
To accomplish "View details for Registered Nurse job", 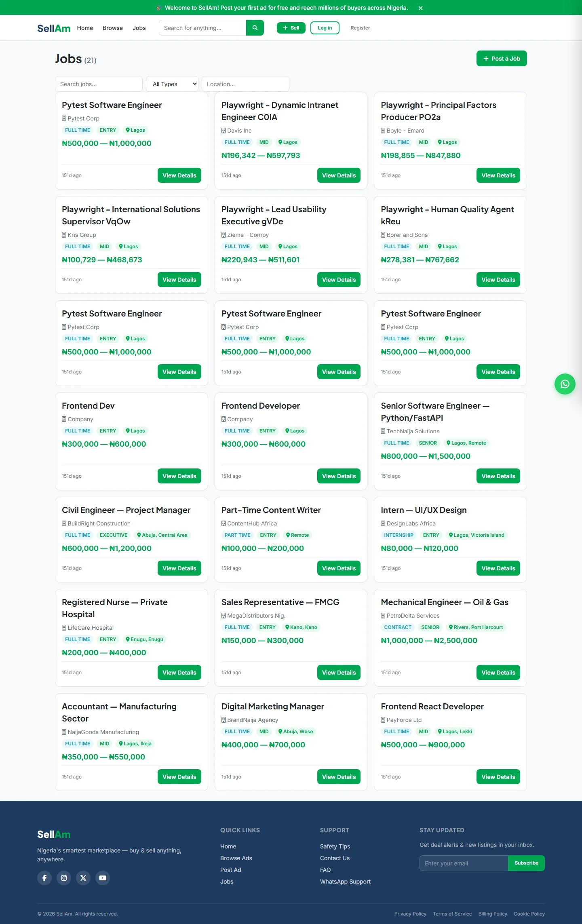I will [x=179, y=673].
